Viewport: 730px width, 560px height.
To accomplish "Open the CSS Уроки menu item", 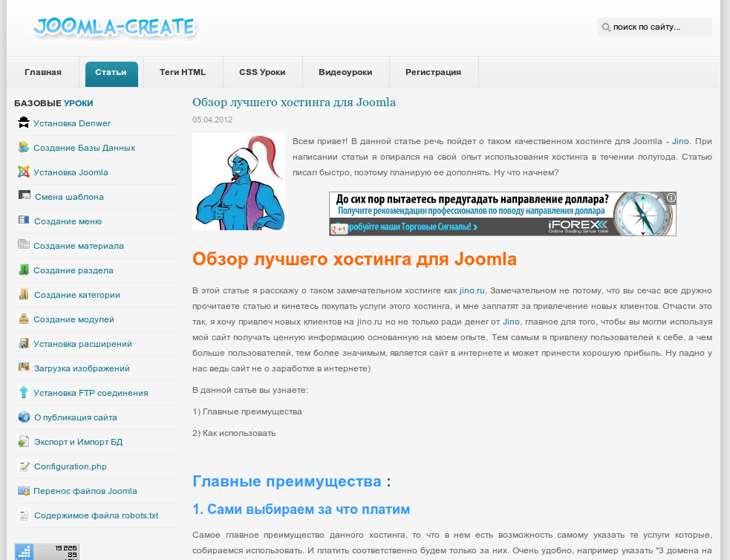I will pos(262,73).
